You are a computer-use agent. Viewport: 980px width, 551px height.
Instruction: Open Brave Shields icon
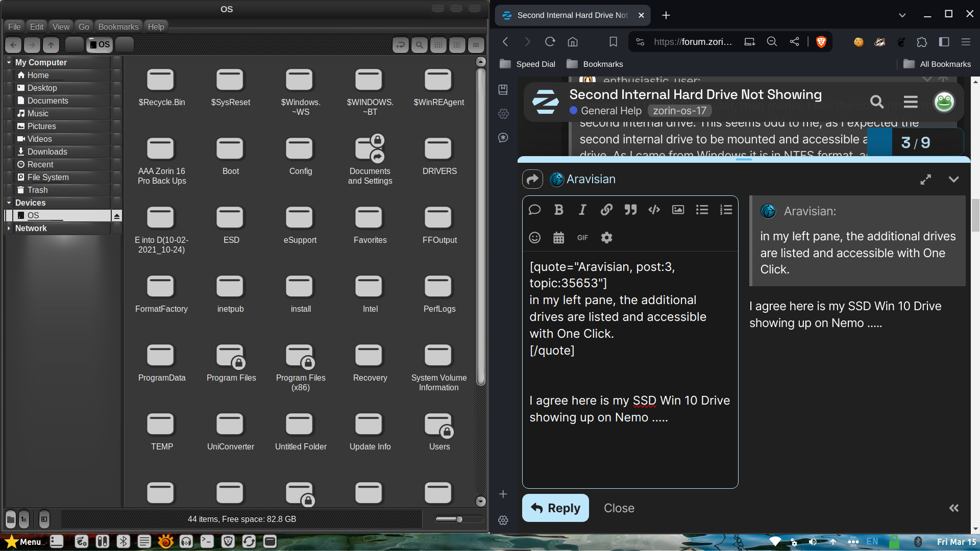click(821, 42)
